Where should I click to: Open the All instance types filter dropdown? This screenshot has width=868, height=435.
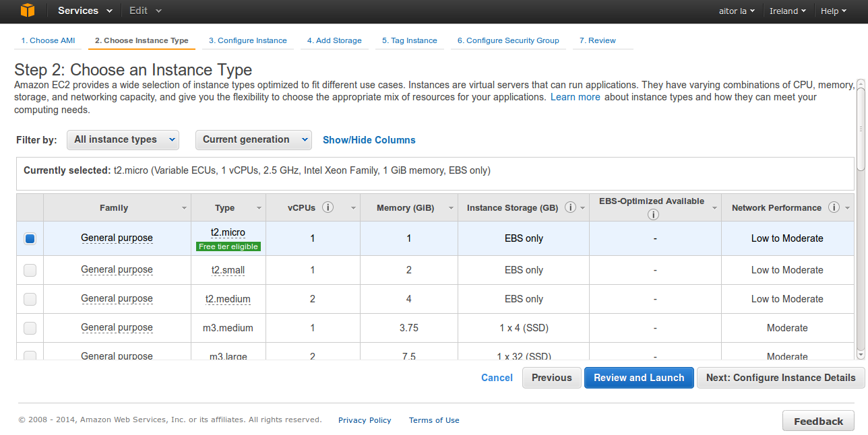(x=123, y=139)
